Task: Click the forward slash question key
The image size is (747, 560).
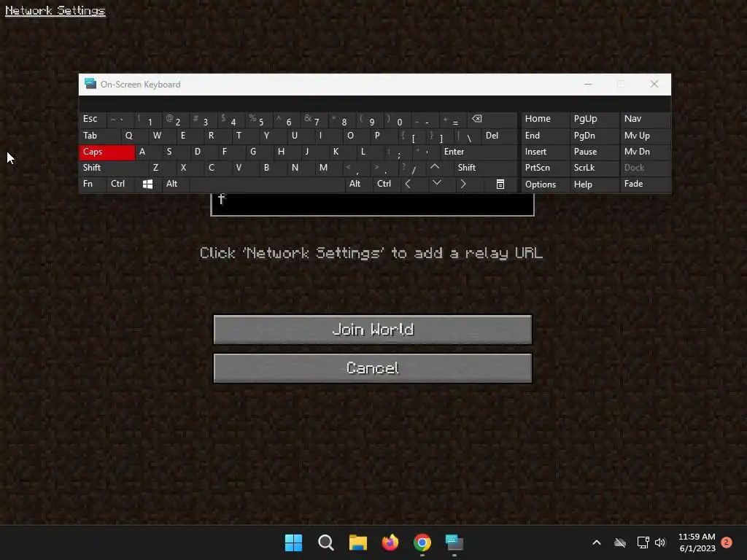Action: pyautogui.click(x=411, y=168)
